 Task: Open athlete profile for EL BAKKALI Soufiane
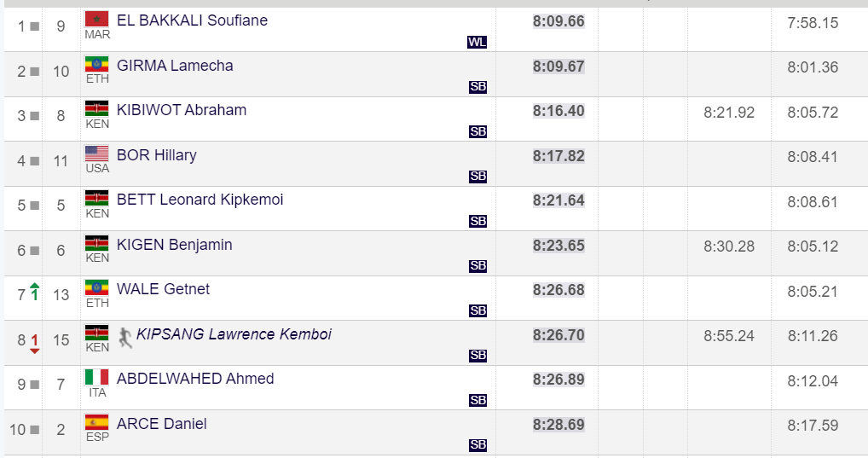pos(192,20)
